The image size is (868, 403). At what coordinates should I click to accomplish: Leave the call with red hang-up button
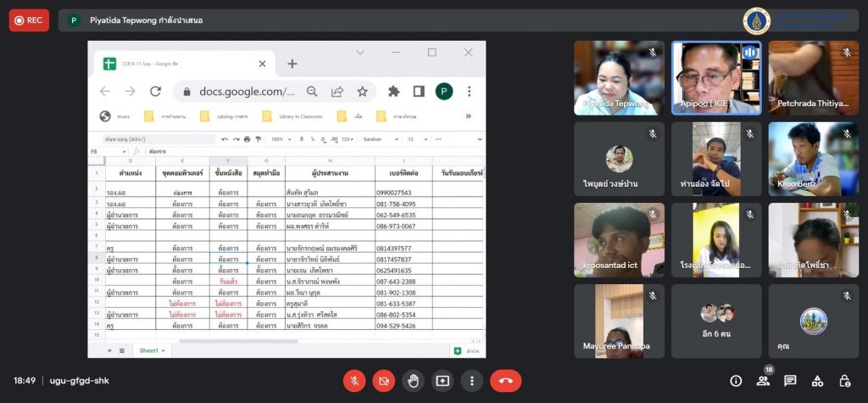coord(506,381)
